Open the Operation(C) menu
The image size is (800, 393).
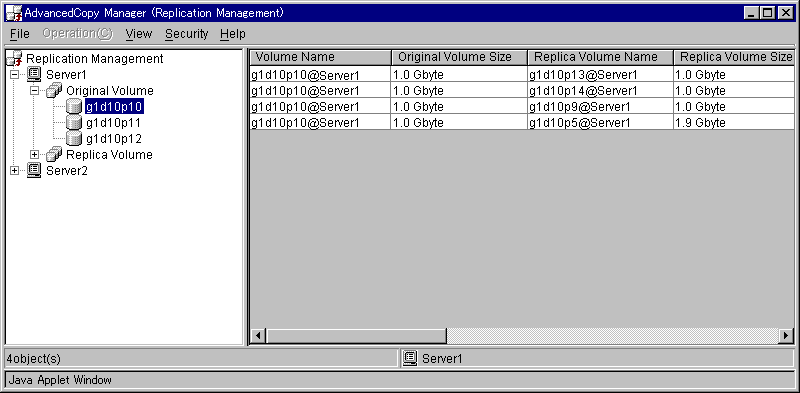pyautogui.click(x=78, y=34)
